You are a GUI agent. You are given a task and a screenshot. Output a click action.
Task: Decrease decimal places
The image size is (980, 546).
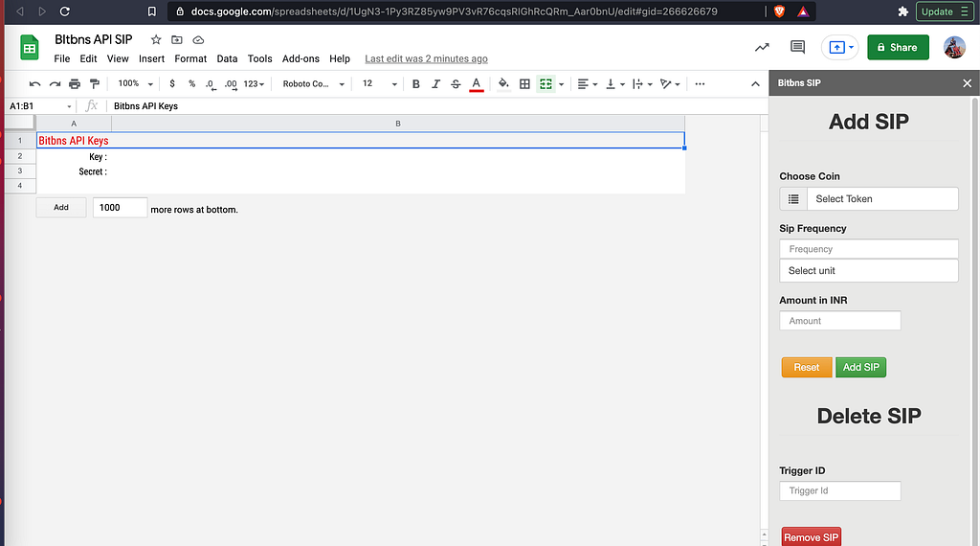pos(211,83)
